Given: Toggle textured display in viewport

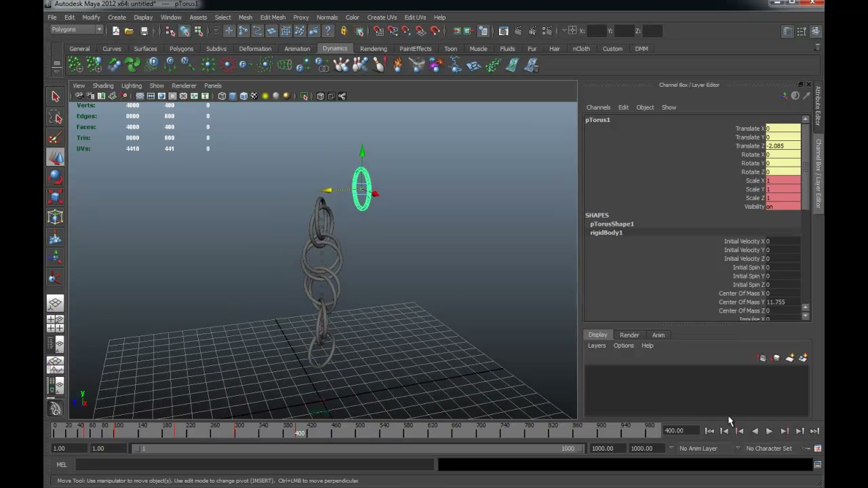Looking at the screenshot, I should (254, 96).
